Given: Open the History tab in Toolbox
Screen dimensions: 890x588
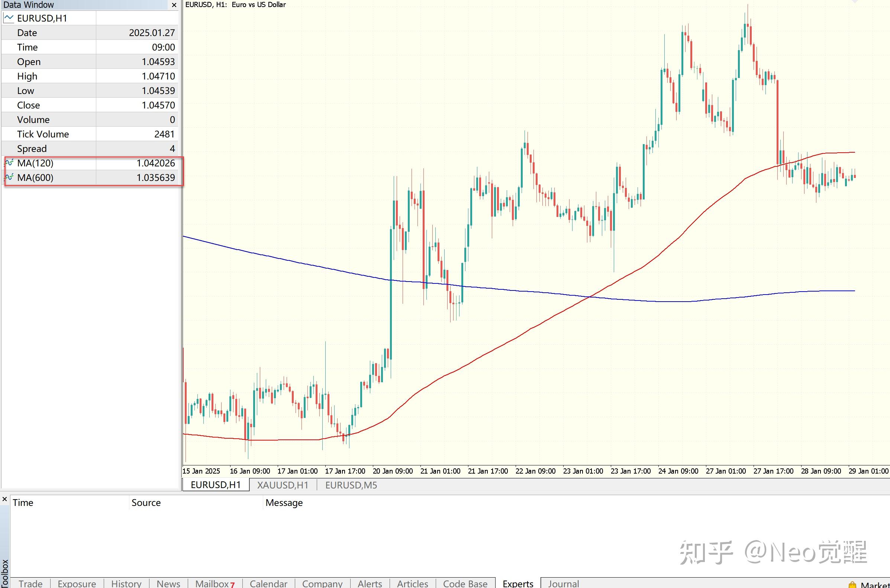Looking at the screenshot, I should [x=126, y=584].
